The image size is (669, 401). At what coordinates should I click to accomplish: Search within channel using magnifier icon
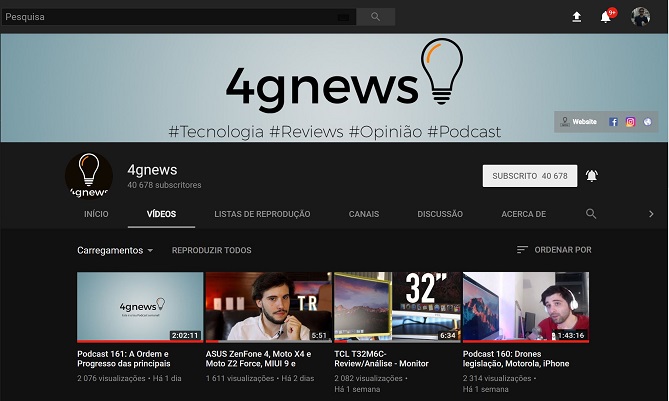tap(591, 214)
